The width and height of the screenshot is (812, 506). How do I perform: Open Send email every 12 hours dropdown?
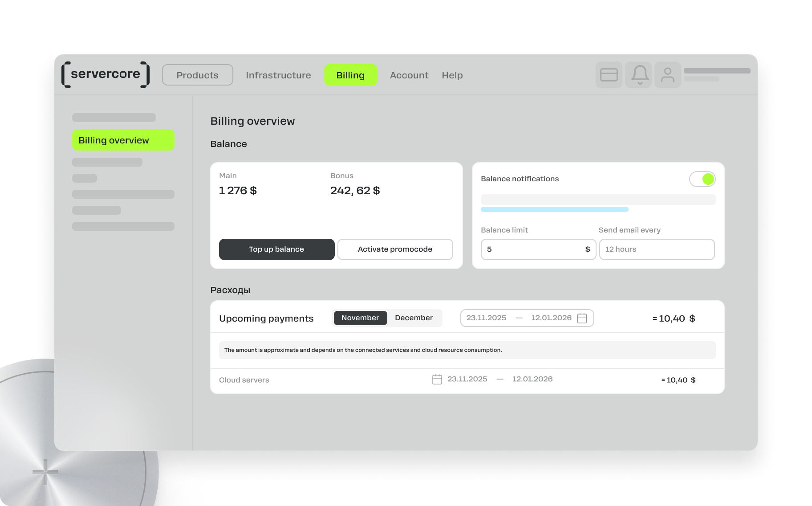coord(657,249)
